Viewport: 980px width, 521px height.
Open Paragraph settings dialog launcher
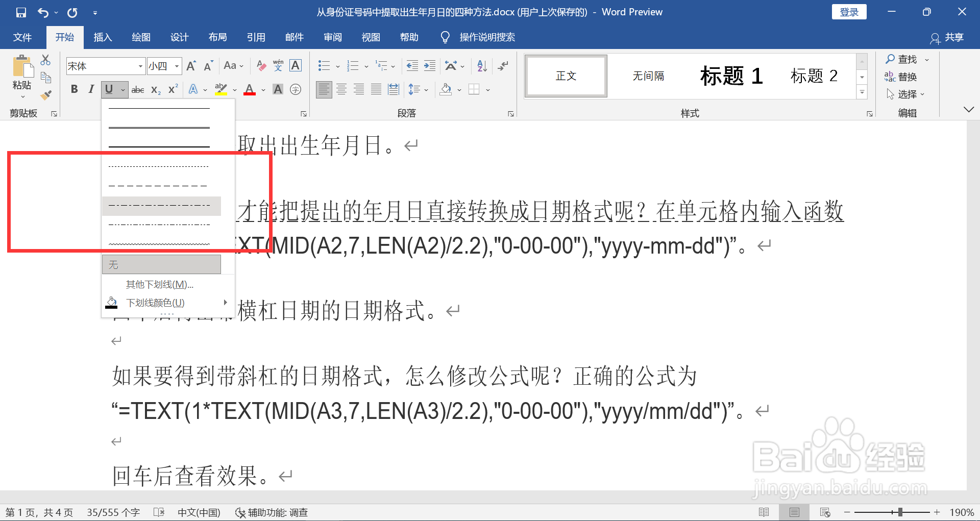(510, 113)
